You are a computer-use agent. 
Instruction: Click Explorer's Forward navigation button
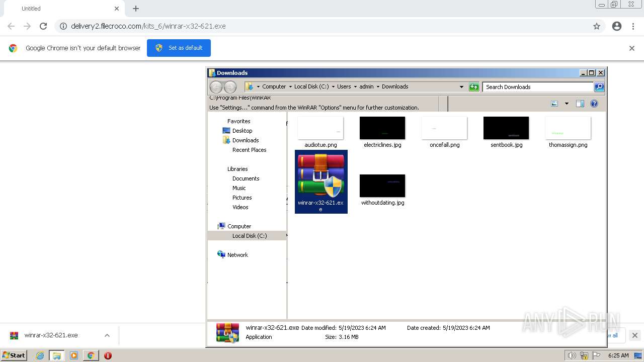tap(230, 86)
